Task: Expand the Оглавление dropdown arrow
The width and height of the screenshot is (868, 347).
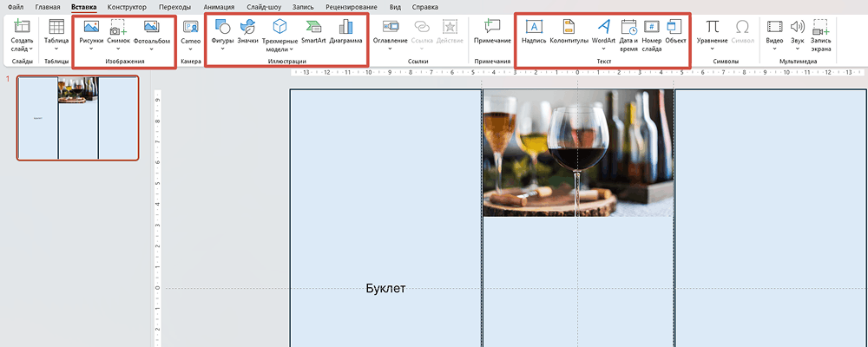Action: tap(391, 49)
